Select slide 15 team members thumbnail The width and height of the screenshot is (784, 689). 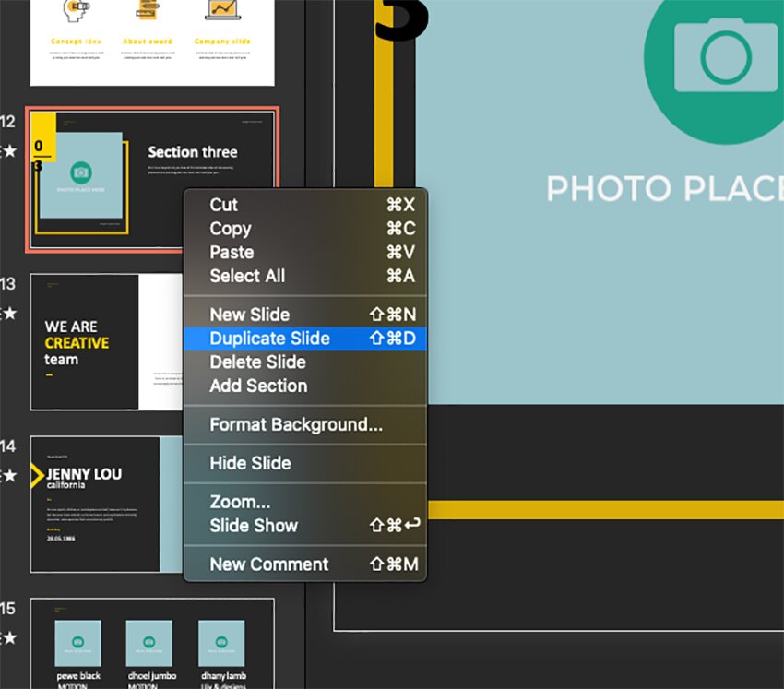coord(152,642)
